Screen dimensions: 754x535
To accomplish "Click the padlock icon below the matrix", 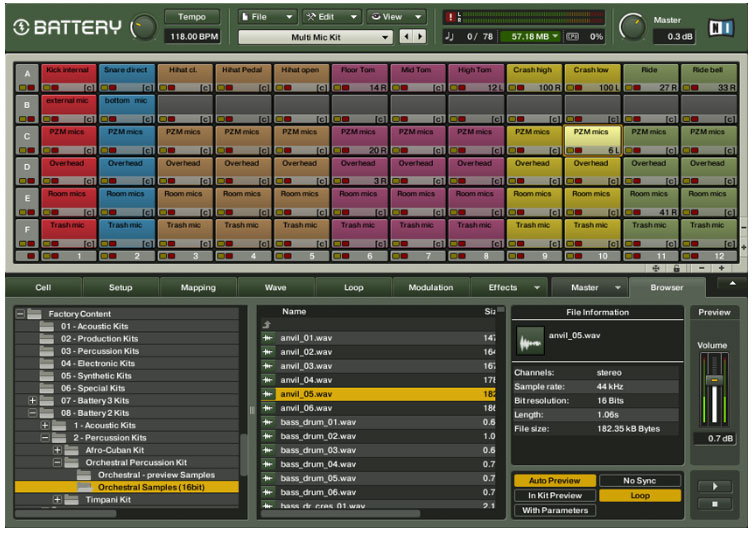I will coord(677,268).
